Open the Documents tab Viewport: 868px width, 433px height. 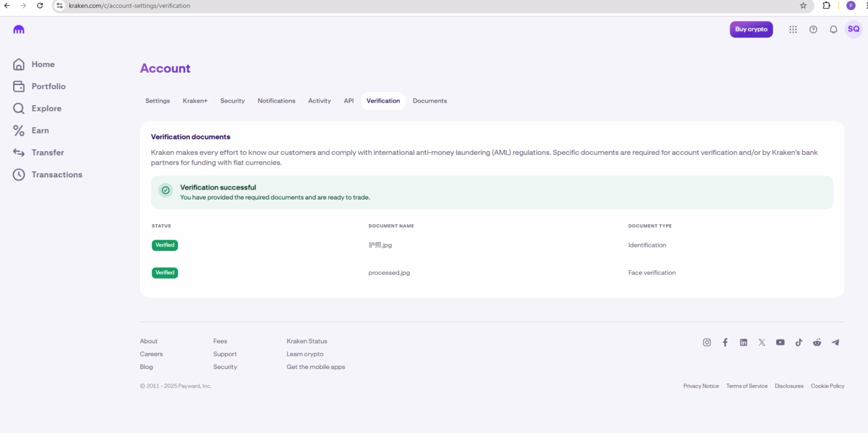429,101
